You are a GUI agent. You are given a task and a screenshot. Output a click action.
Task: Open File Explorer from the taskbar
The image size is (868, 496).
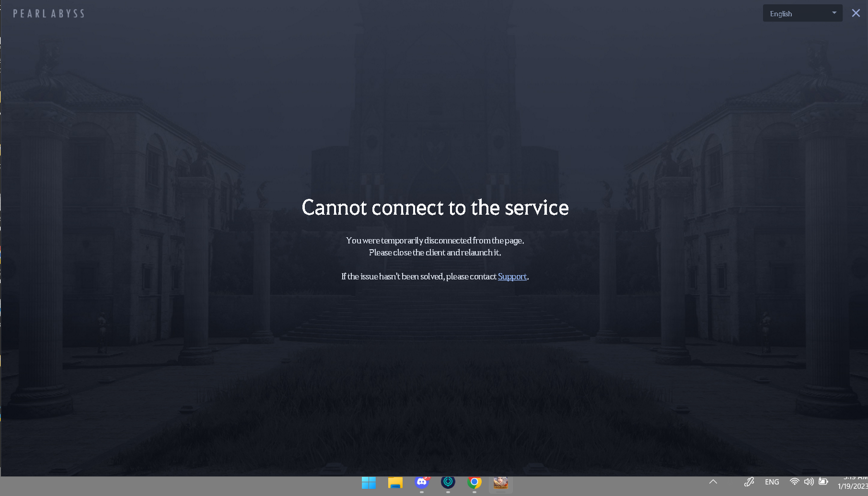tap(395, 483)
